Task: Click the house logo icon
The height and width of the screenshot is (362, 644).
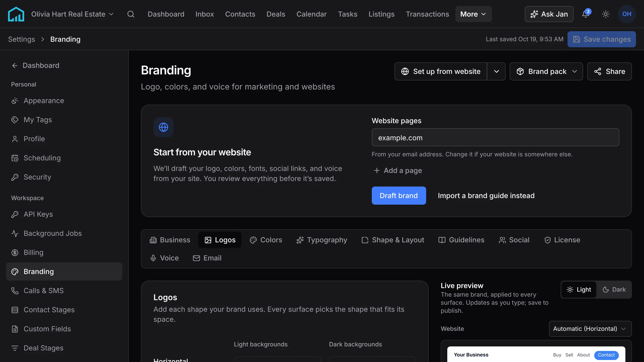Action: point(16,14)
